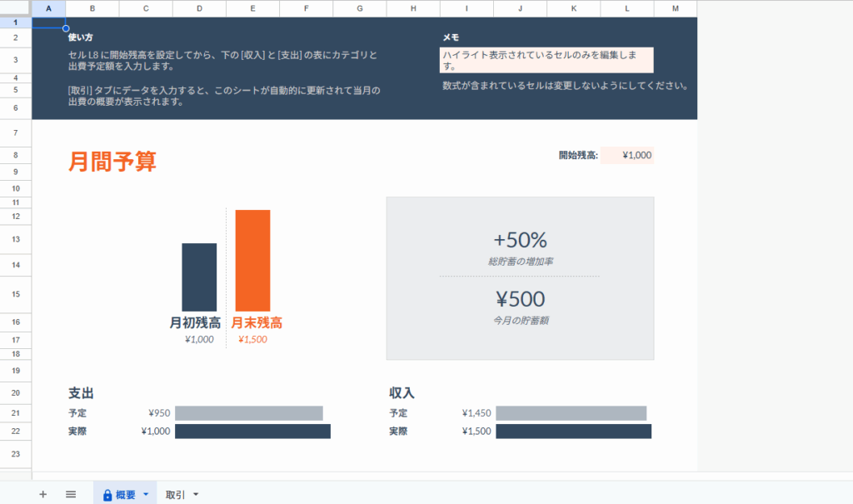Click the lock icon on 概要 tab
This screenshot has height=504, width=853.
pos(107,495)
